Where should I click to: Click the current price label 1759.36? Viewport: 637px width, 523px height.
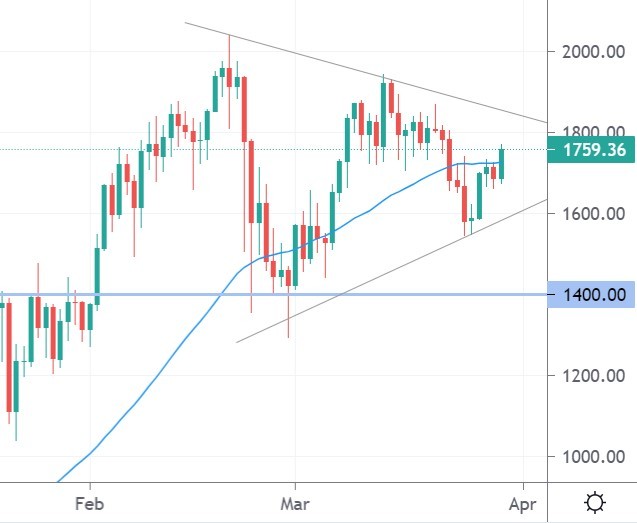pyautogui.click(x=594, y=151)
